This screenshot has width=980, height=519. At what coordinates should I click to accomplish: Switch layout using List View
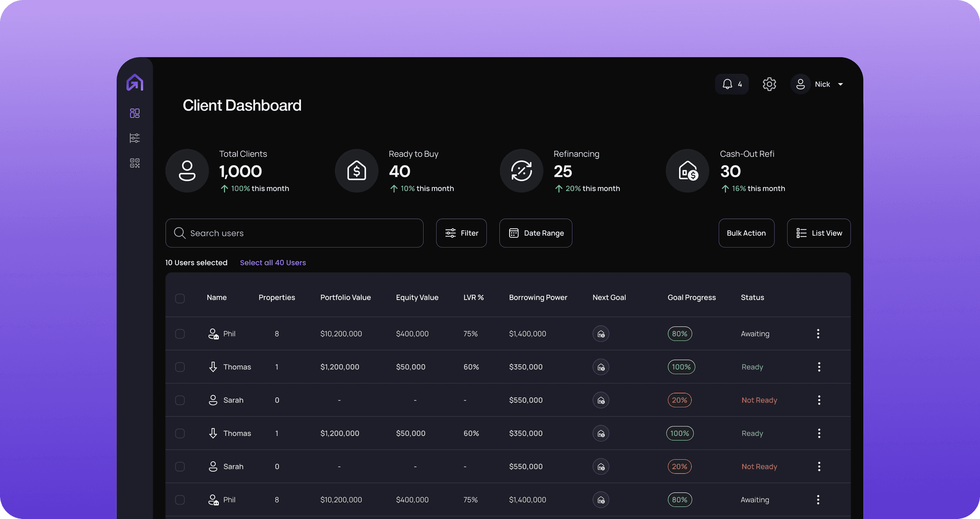pos(818,233)
